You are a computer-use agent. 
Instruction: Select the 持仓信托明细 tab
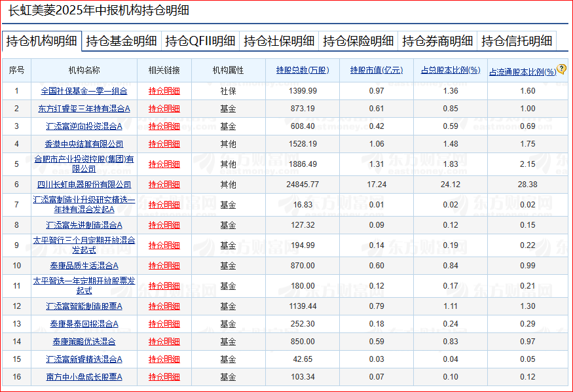point(517,41)
